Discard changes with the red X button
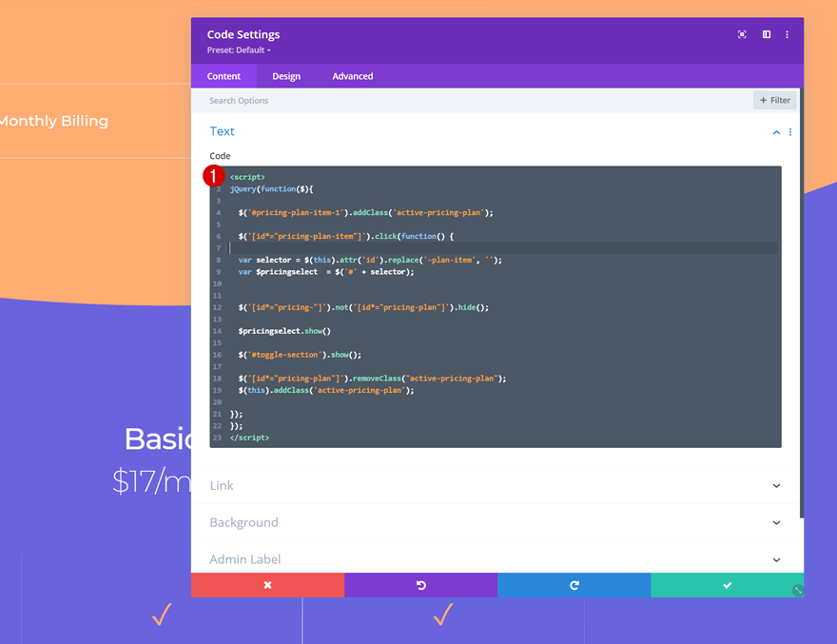837x644 pixels. pos(267,585)
